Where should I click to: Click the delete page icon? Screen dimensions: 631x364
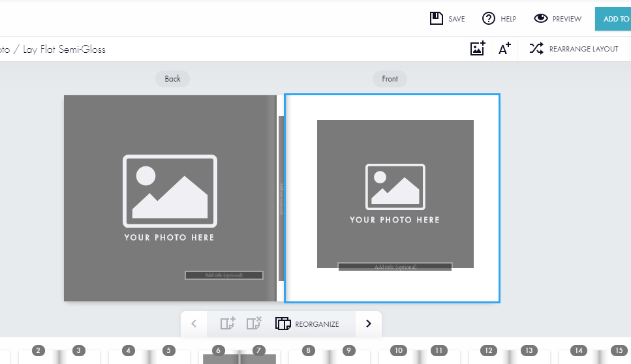[254, 324]
